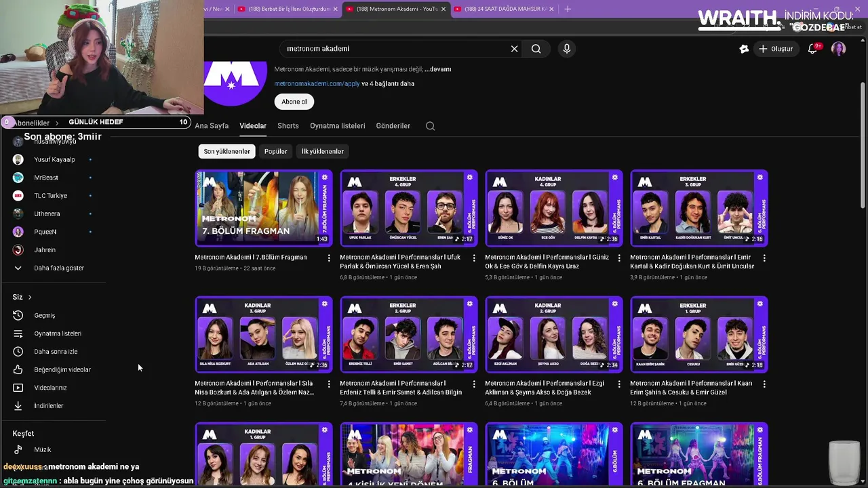This screenshot has height=488, width=868.
Task: Open the notifications bell
Action: coord(813,49)
